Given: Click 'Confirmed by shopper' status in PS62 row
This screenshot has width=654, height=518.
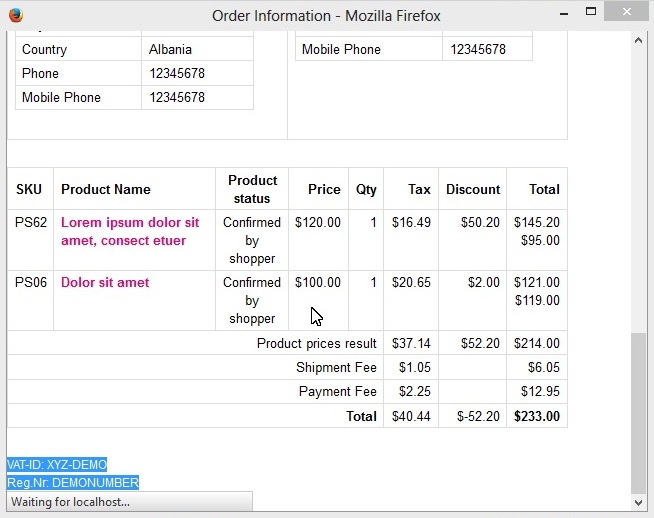Looking at the screenshot, I should click(252, 240).
